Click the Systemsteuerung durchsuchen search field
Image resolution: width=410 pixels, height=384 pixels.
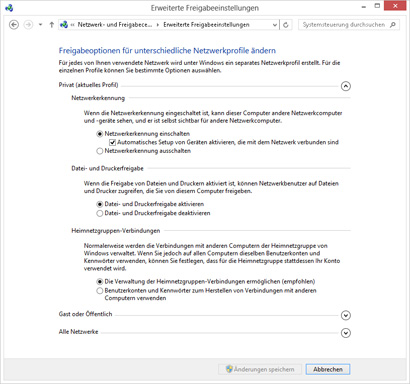pyautogui.click(x=349, y=25)
